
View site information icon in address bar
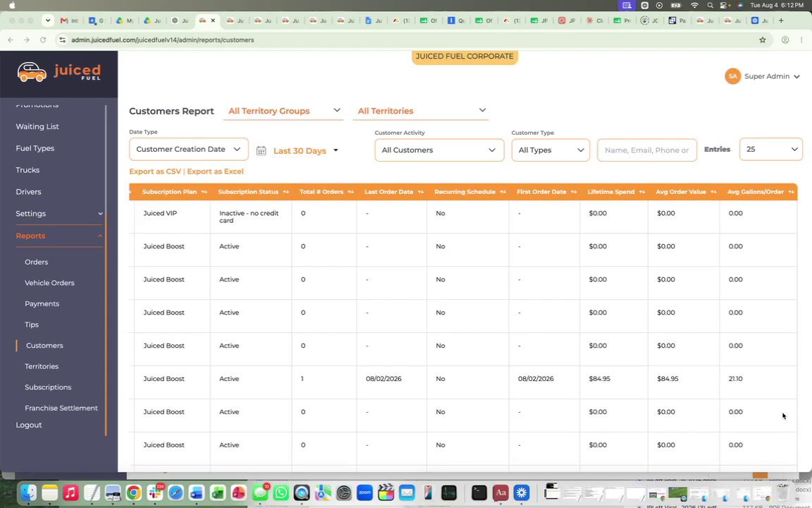(62, 40)
